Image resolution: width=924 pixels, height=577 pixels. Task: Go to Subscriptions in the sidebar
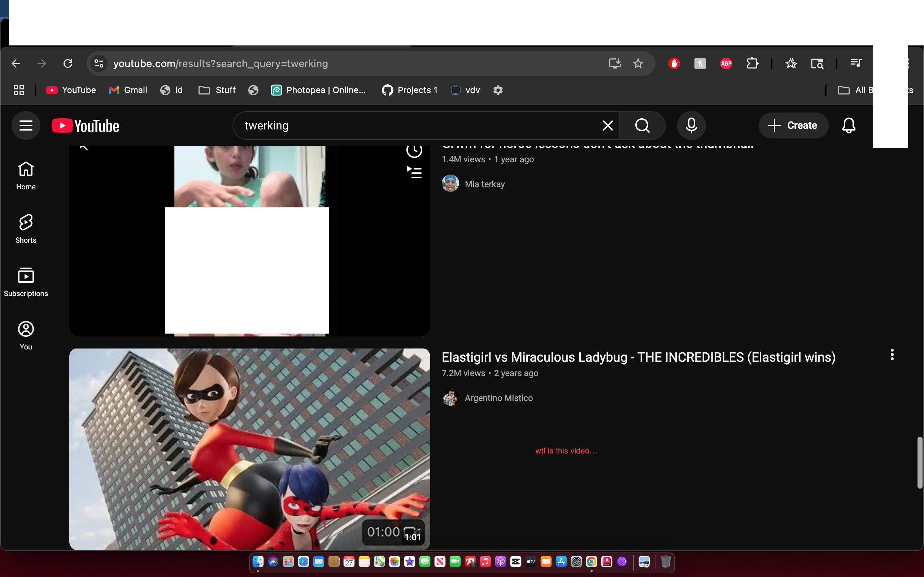(x=26, y=282)
